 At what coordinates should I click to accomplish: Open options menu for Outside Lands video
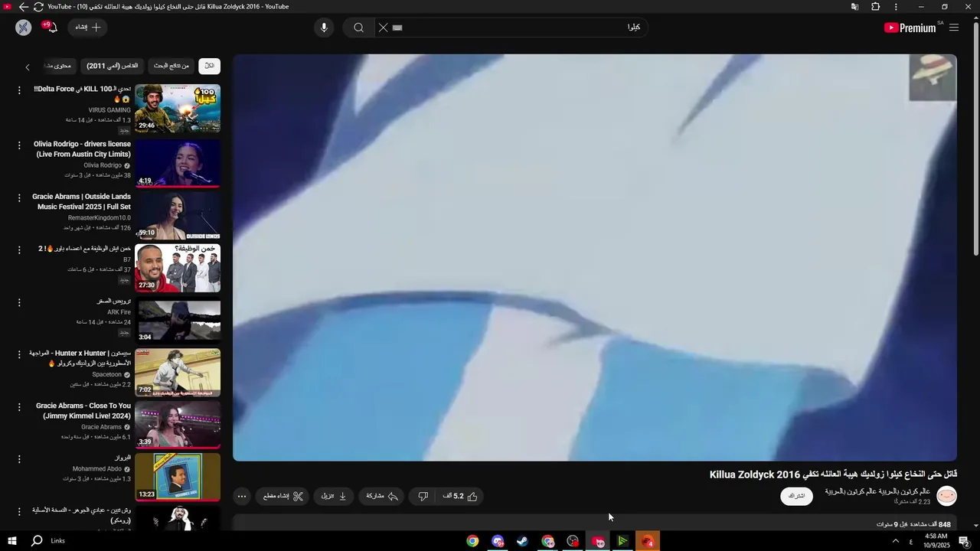19,197
